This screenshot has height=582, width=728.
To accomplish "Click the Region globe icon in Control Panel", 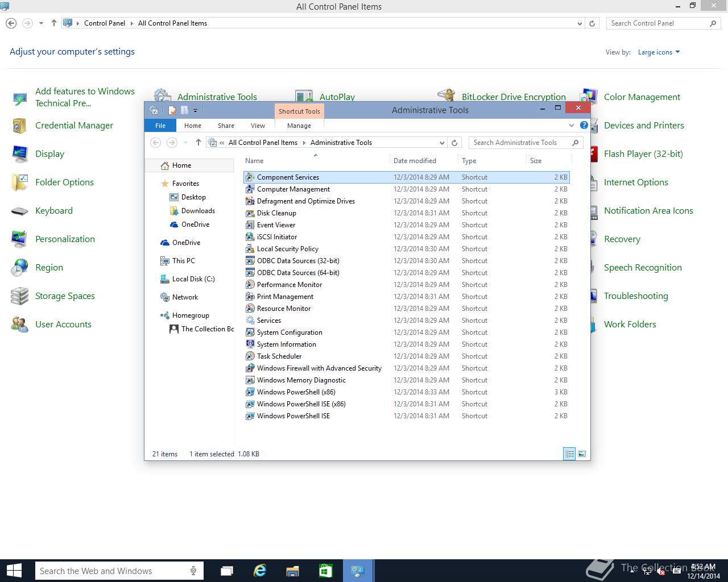I will coord(19,268).
